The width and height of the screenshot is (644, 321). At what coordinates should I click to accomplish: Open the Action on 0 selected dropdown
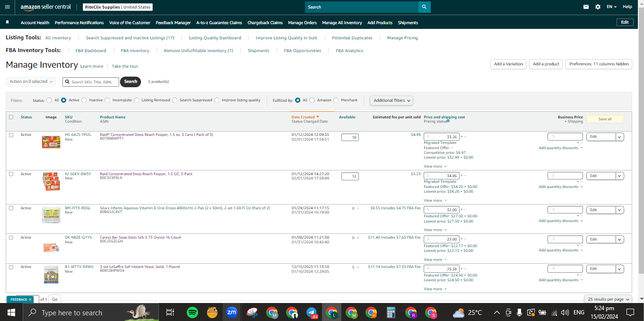[x=31, y=81]
